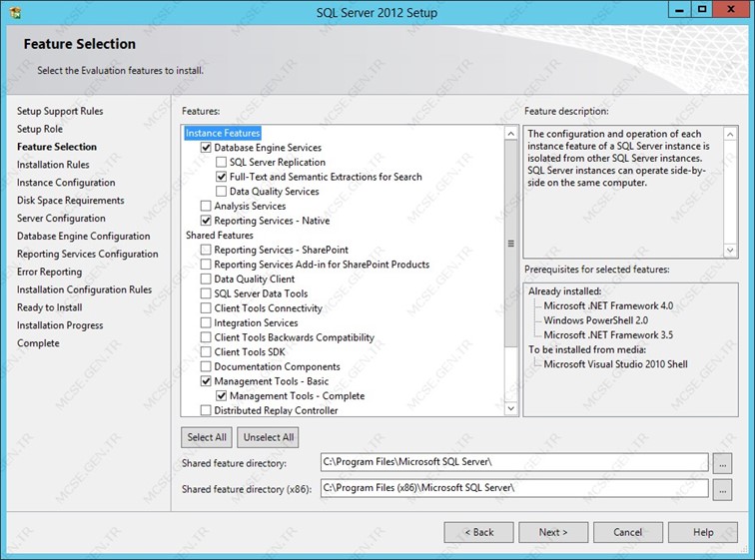This screenshot has width=755, height=560.
Task: Select Database Engine Configuration step
Action: (84, 237)
